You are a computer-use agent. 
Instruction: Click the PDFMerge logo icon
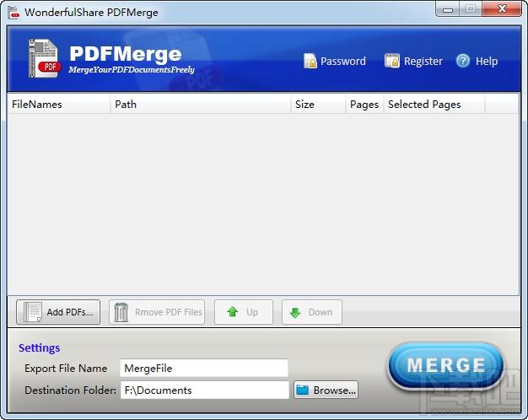click(x=44, y=58)
